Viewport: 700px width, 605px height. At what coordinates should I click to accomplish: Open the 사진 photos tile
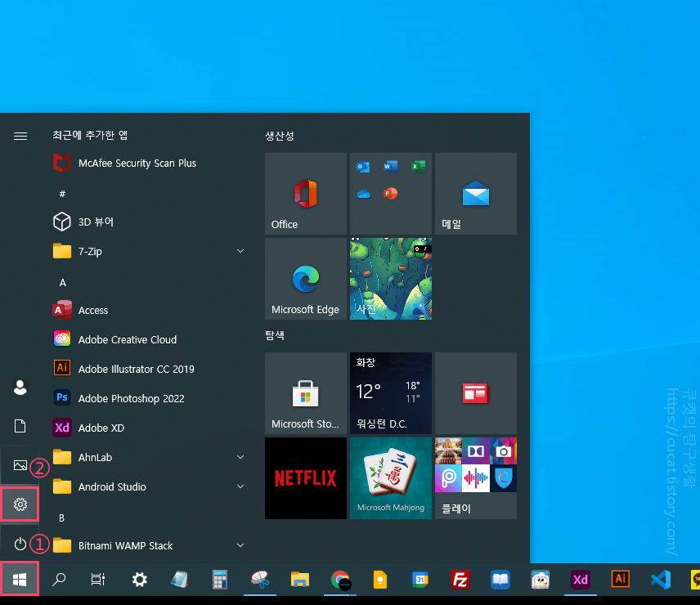pyautogui.click(x=391, y=279)
